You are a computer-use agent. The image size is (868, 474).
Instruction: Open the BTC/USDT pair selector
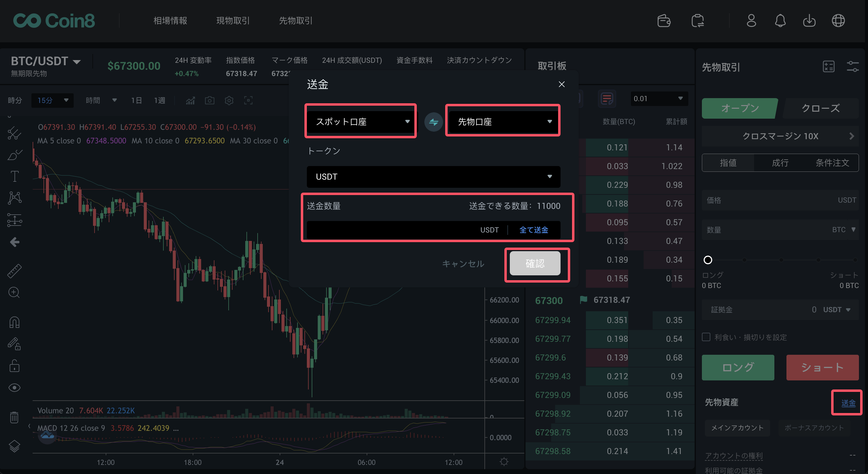click(46, 61)
